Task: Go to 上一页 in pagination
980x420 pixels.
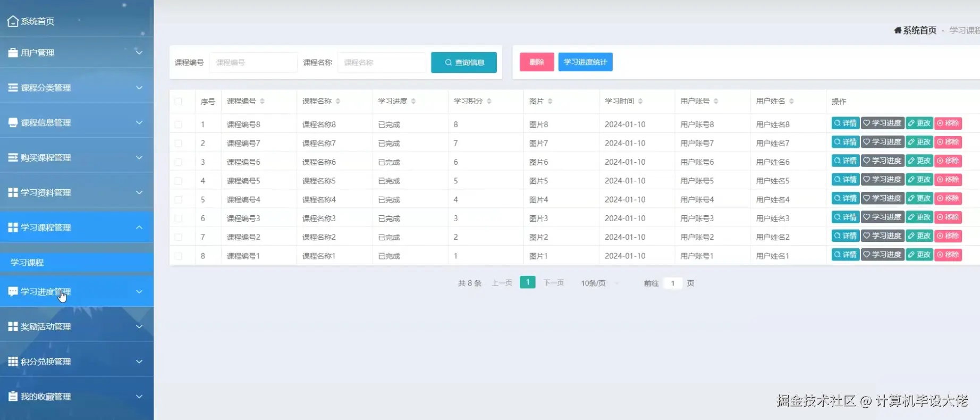Action: (x=502, y=283)
